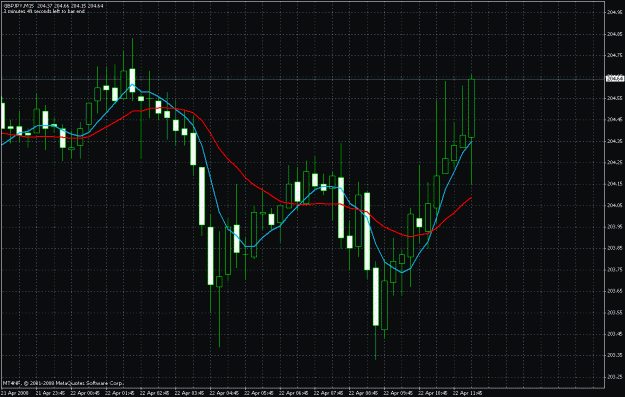
Task: Click the 204.35 price scale label
Action: (x=615, y=141)
